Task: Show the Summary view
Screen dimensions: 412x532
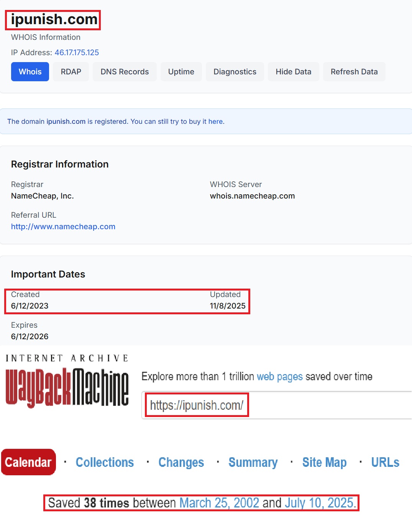Action: [253, 462]
